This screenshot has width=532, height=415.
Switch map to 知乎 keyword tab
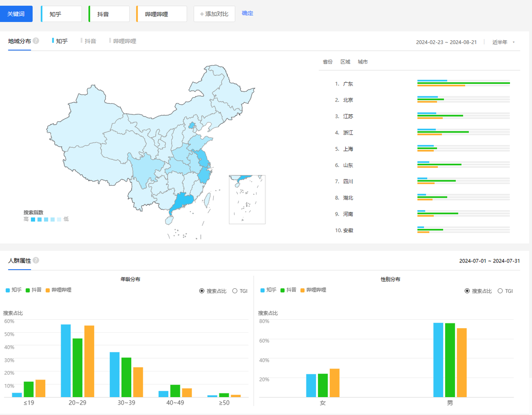pyautogui.click(x=60, y=41)
